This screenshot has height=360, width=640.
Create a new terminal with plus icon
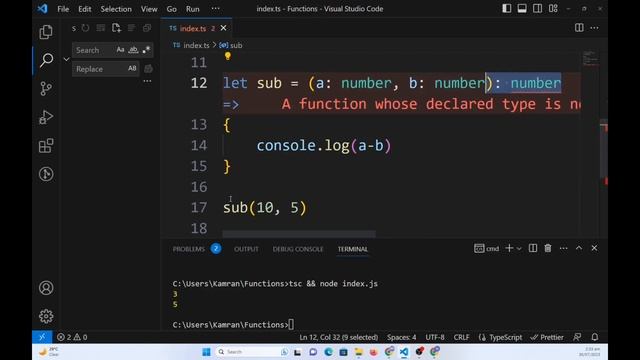pyautogui.click(x=509, y=248)
